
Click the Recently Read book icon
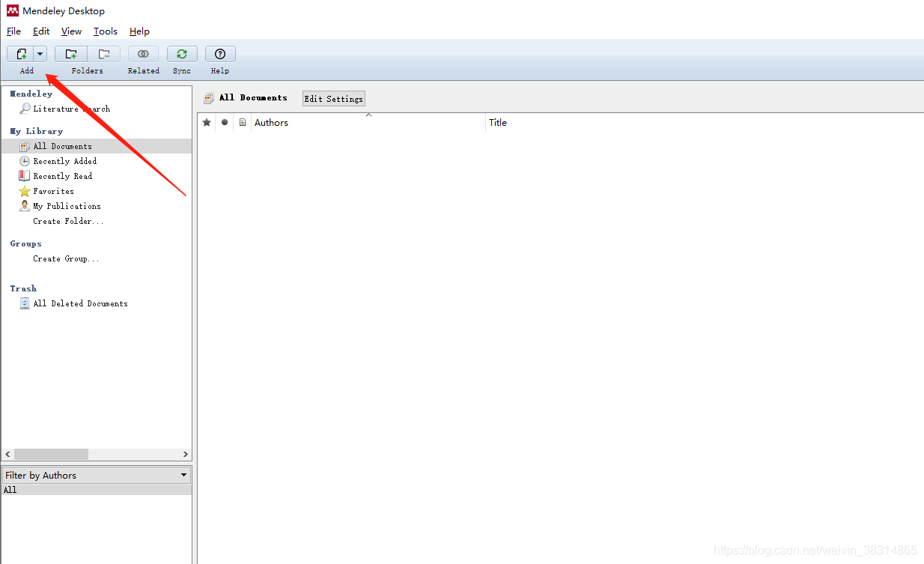[x=25, y=176]
